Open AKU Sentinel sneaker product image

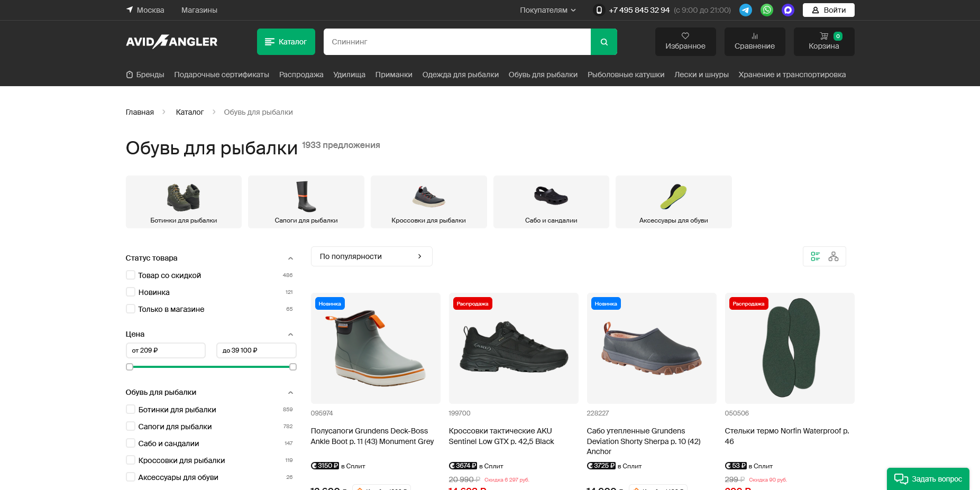pos(514,348)
